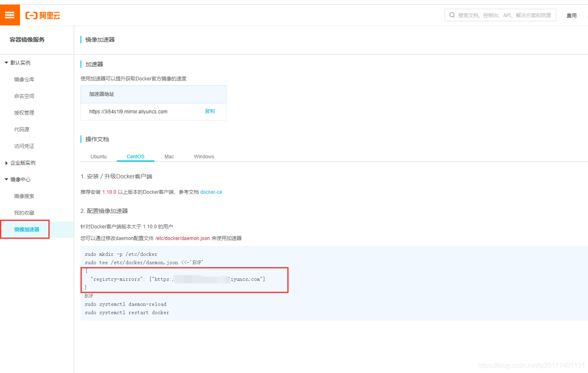The width and height of the screenshot is (588, 373).
Task: Click '2. 配置镜像加速器' heading
Action: [104, 211]
